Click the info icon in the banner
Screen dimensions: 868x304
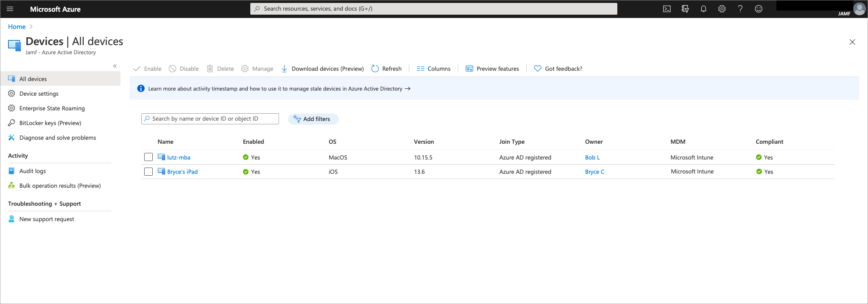click(141, 88)
